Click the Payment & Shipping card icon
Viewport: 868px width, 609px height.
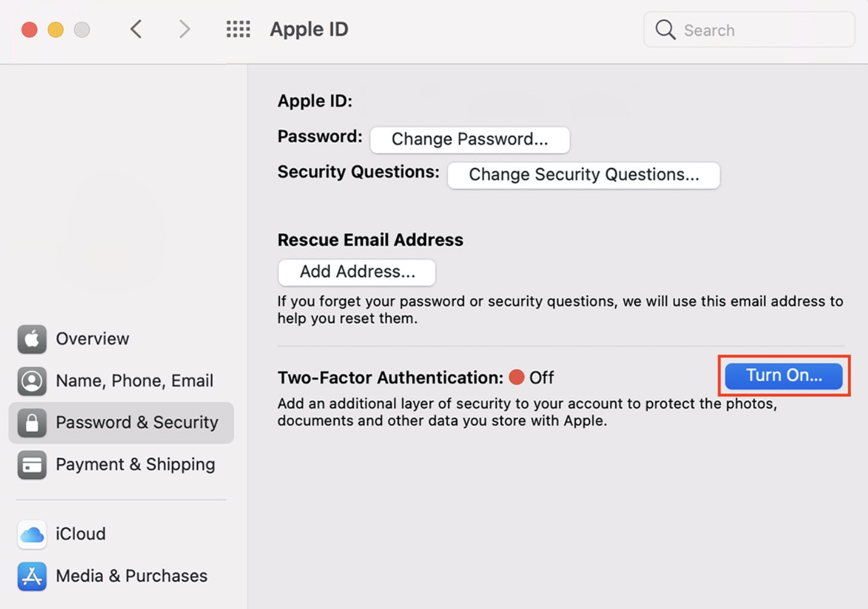[32, 464]
